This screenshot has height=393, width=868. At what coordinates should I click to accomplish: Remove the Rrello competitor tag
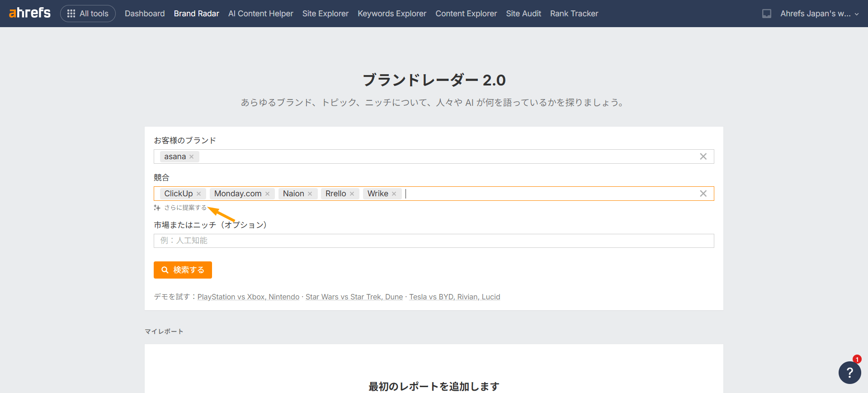click(x=352, y=194)
